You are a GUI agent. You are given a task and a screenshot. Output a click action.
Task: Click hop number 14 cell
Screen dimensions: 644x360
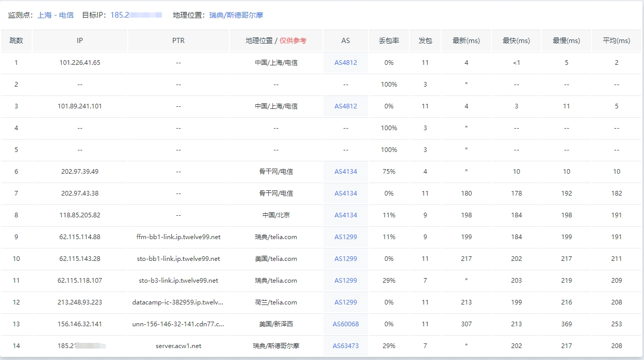16,346
